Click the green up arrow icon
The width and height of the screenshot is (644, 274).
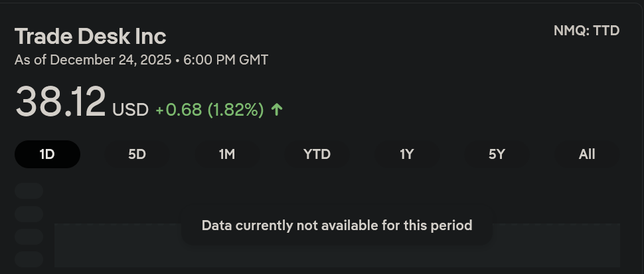[277, 110]
